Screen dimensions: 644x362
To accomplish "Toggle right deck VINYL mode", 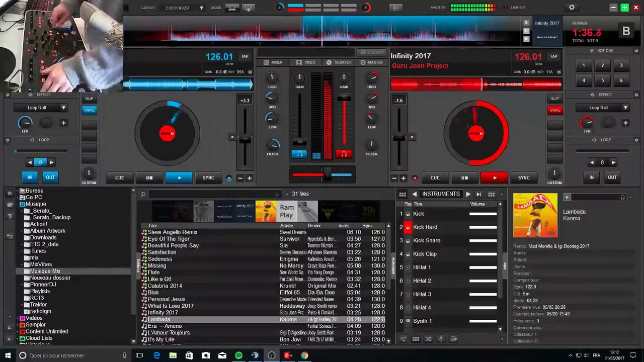I will [555, 110].
